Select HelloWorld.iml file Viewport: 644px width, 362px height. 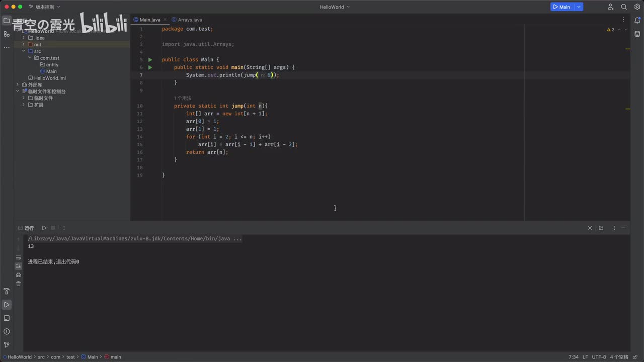(47, 78)
